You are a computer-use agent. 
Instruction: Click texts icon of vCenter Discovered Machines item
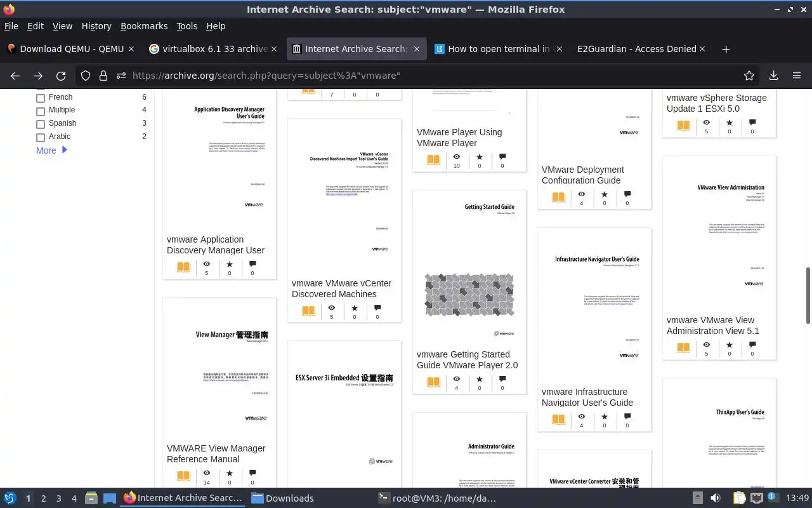308,311
